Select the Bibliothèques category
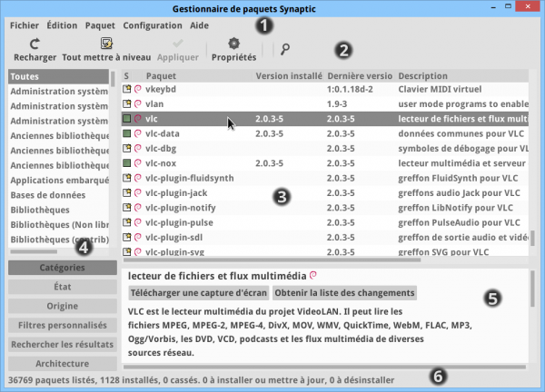Viewport: 545px width, 392px height. click(x=58, y=210)
